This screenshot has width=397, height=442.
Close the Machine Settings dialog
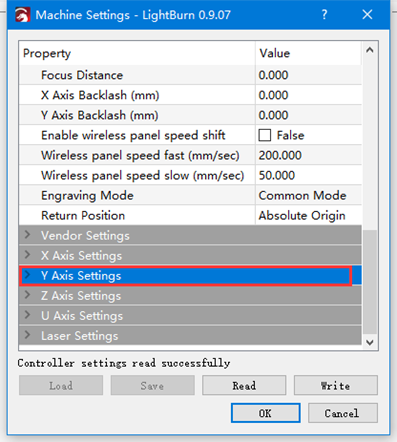(x=367, y=15)
